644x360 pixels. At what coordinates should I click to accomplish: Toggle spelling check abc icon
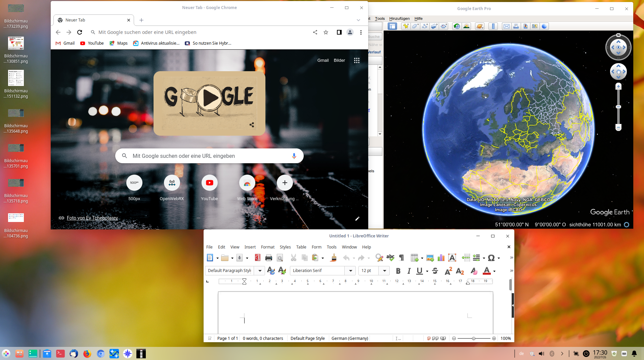[x=390, y=258]
